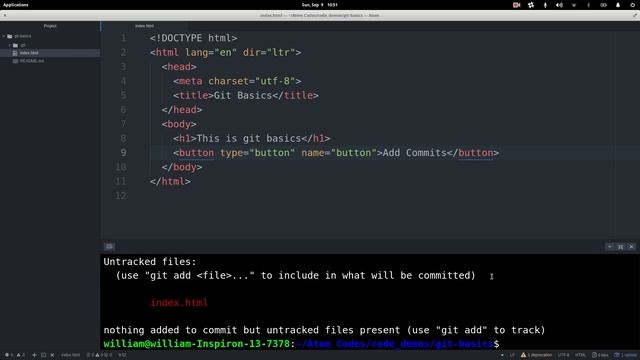
Task: Open the volume speaker icon
Action: pyautogui.click(x=559, y=5)
